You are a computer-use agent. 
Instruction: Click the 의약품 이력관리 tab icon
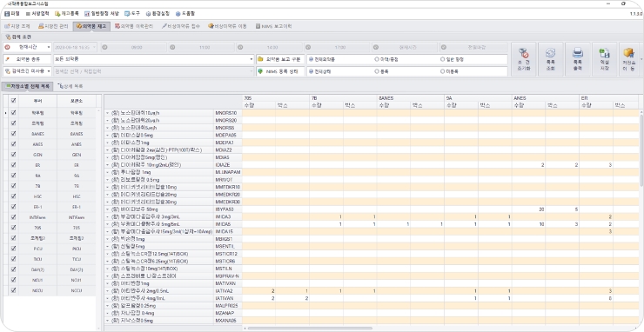pos(117,26)
